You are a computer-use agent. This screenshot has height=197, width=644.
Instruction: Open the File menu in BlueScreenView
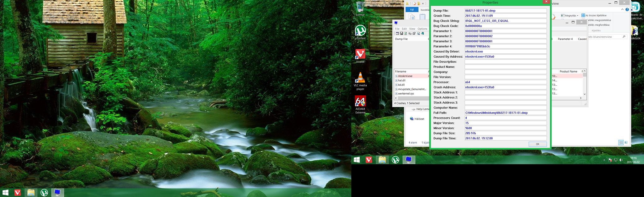click(397, 29)
